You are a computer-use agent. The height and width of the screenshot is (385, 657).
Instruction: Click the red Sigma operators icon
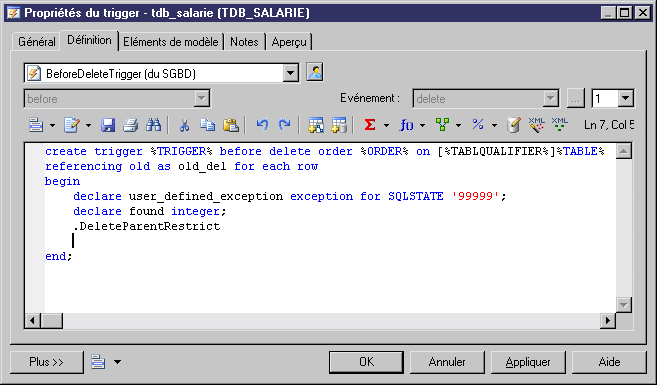(370, 125)
